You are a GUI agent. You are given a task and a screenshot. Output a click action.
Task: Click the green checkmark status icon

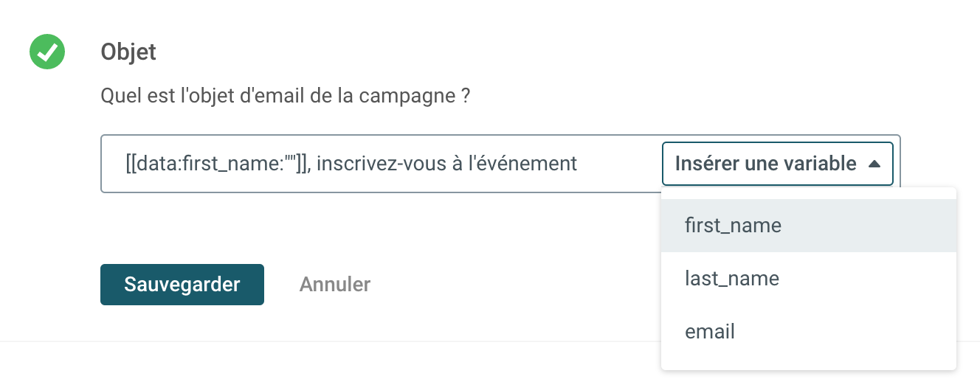coord(47,52)
